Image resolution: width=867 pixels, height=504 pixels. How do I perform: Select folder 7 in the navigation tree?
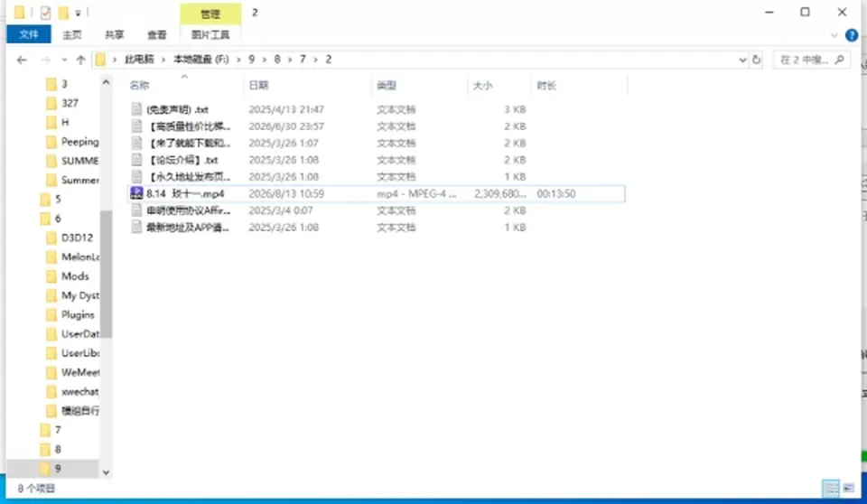point(58,429)
